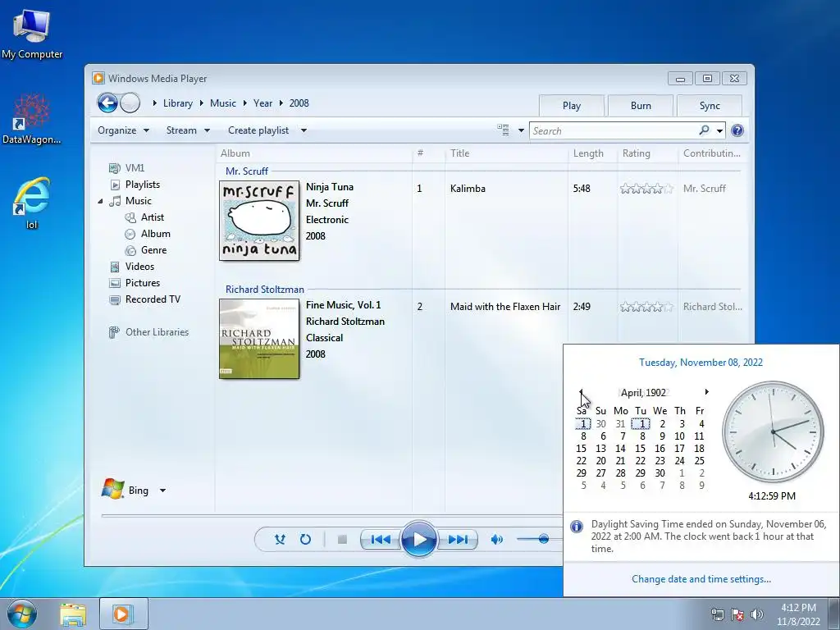Skip to the previous track
The image size is (840, 630).
pyautogui.click(x=381, y=540)
